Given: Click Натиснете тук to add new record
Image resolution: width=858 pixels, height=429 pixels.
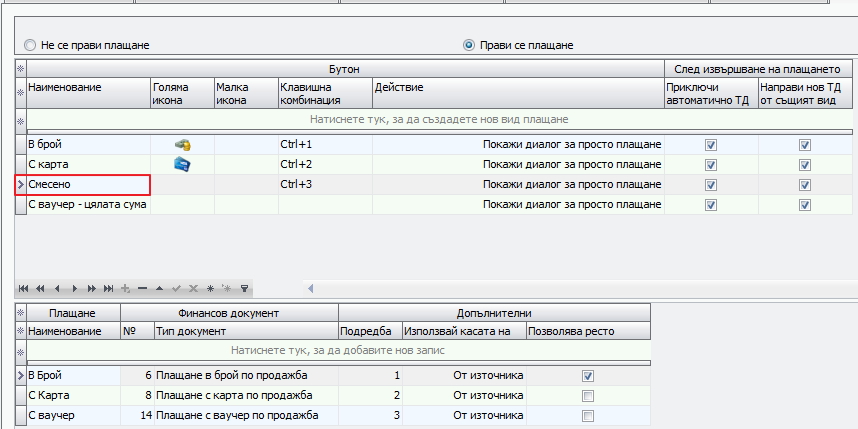Looking at the screenshot, I should point(338,351).
